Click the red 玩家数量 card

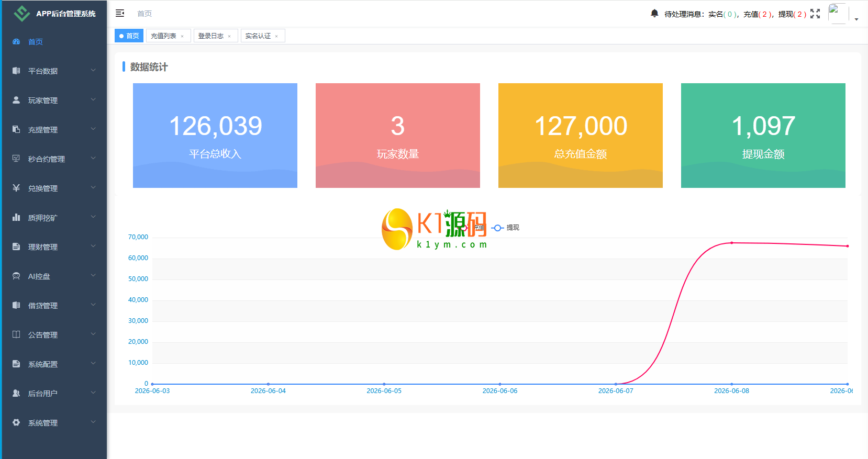tap(398, 136)
